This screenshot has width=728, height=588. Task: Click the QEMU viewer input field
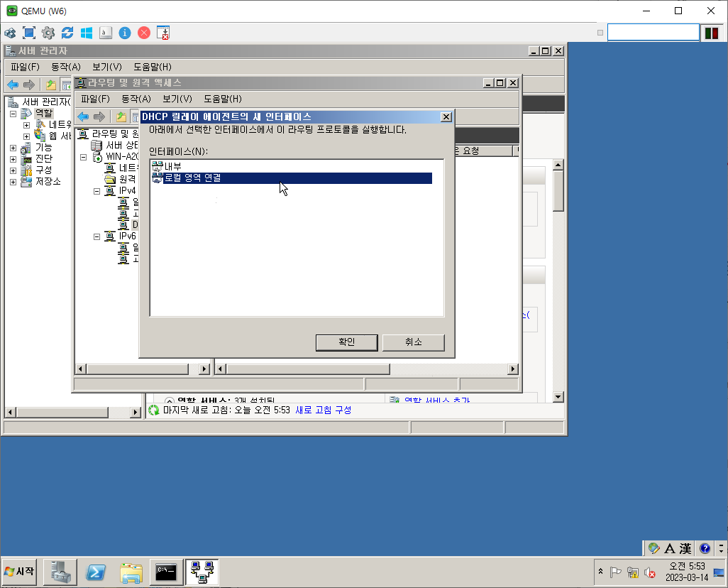(x=653, y=33)
